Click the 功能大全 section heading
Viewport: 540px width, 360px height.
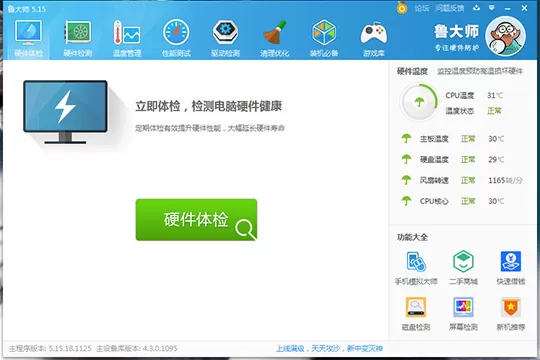click(412, 237)
